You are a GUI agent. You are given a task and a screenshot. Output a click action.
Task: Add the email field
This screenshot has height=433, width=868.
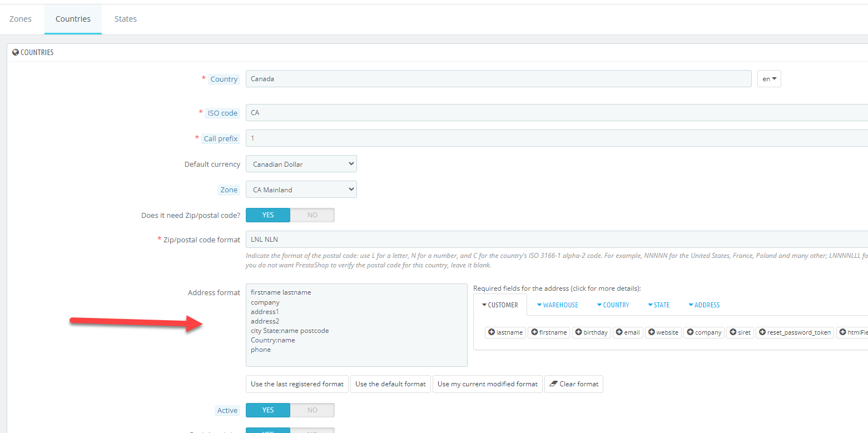click(x=628, y=332)
